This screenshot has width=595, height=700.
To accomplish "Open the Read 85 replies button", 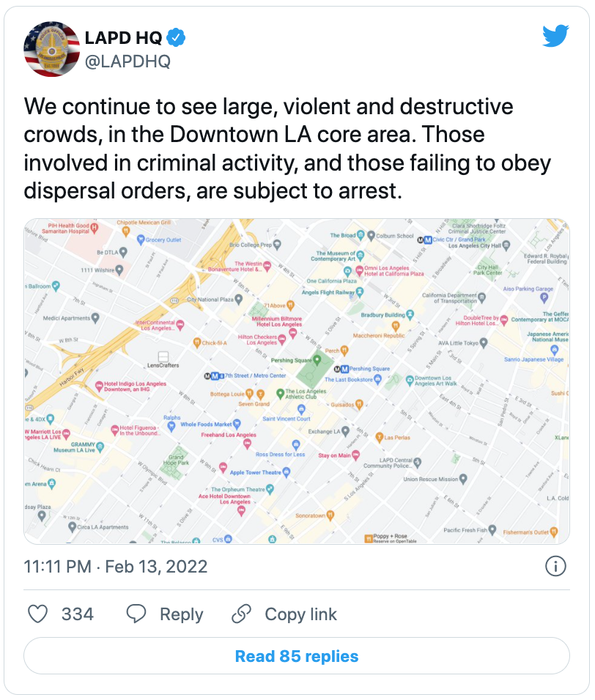I will (x=297, y=655).
